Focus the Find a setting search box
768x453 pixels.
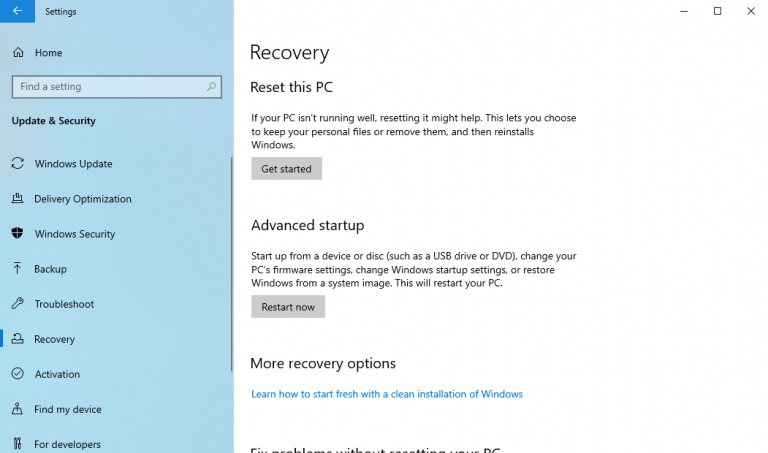117,87
